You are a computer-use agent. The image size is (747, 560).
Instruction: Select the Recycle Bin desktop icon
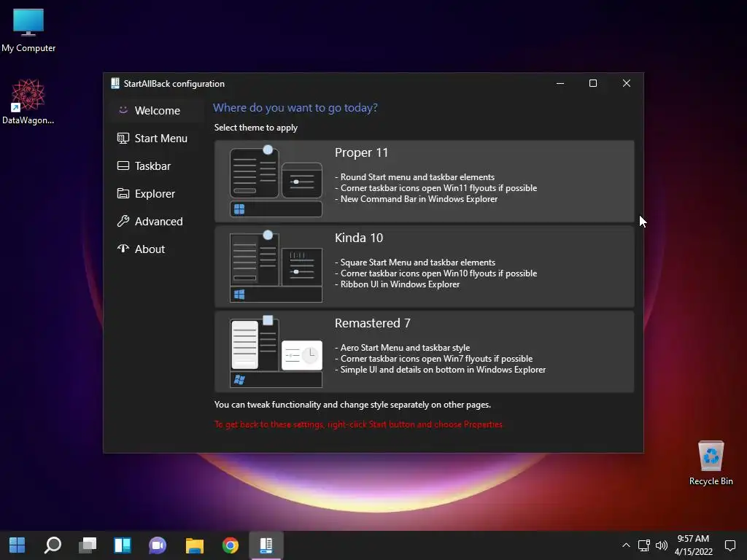711,462
